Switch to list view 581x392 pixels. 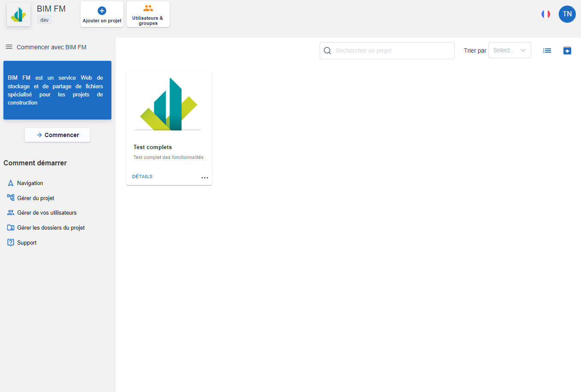click(x=547, y=51)
